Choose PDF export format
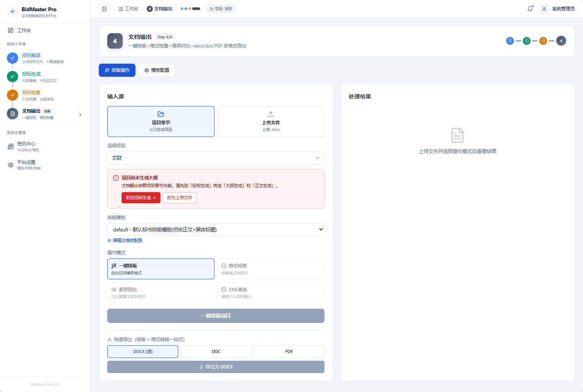Viewport: 583px width, 392px height. (289, 351)
